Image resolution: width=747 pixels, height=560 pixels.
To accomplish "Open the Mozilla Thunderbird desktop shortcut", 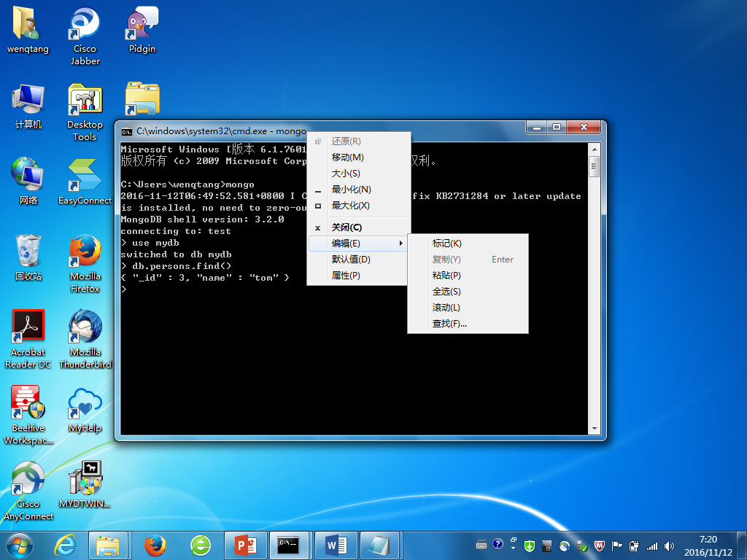I will [x=85, y=328].
